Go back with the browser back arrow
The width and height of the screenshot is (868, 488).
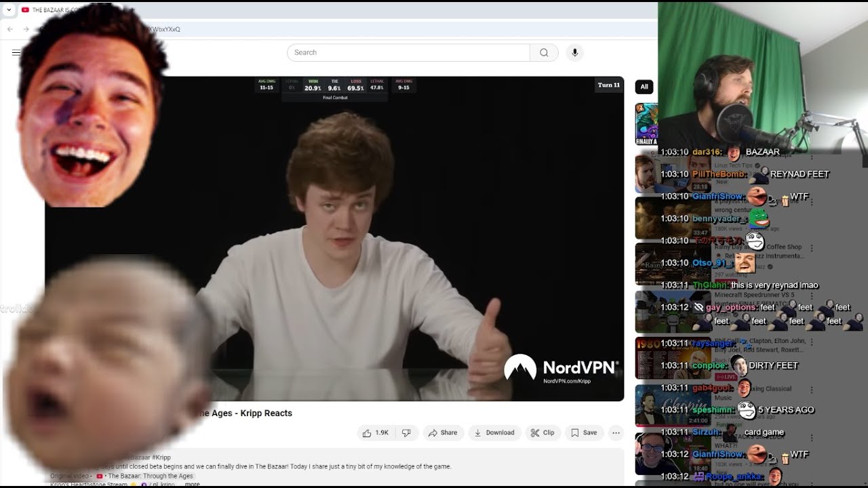click(9, 29)
